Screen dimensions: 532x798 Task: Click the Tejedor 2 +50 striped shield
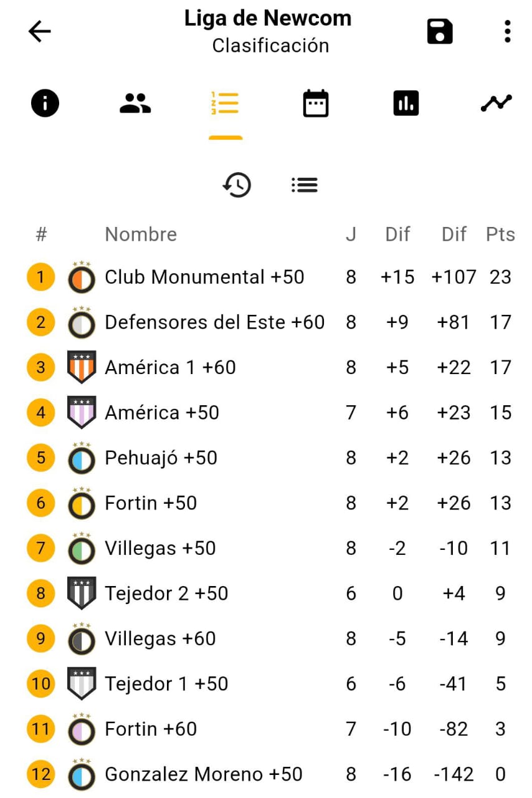pyautogui.click(x=82, y=593)
